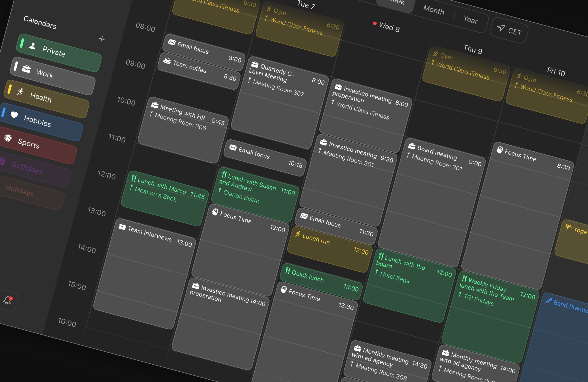Click the heart icon on the Hobbies calendar
588x382 pixels.
pyautogui.click(x=14, y=115)
